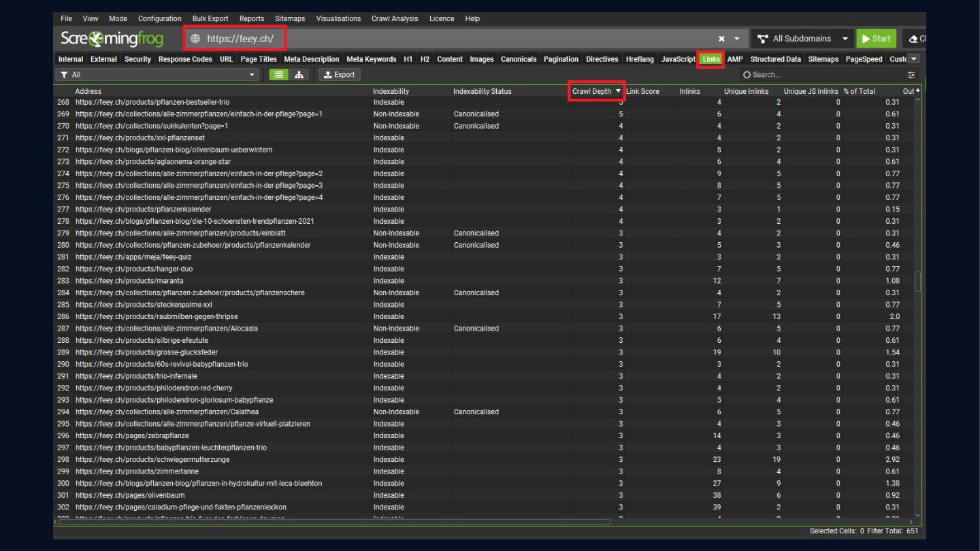Switch to the Response Codes tab

185,59
